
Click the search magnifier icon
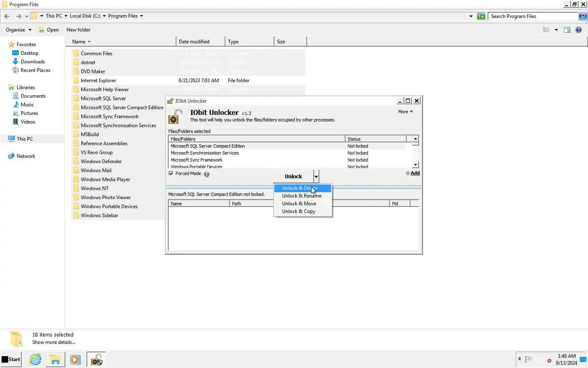583,16
